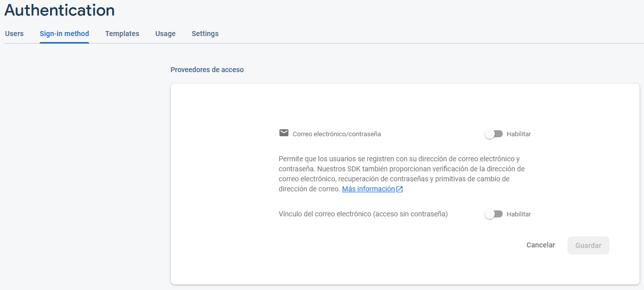The height and width of the screenshot is (290, 644).
Task: Open the Más información link
Action: click(369, 189)
